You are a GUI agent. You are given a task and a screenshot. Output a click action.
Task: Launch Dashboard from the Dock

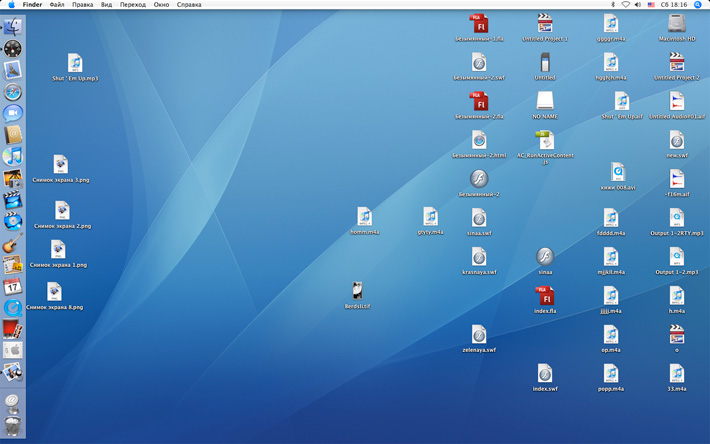point(13,48)
